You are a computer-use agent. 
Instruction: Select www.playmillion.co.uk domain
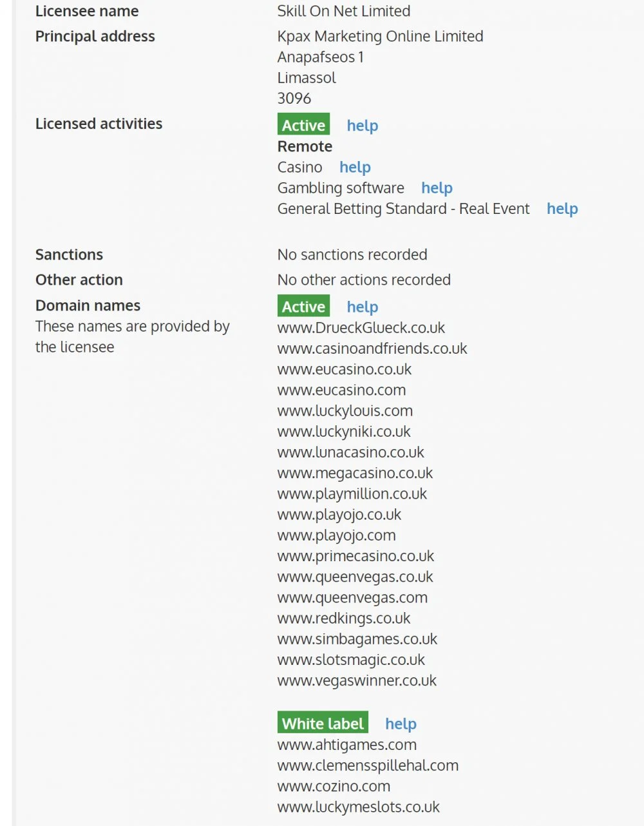point(352,494)
